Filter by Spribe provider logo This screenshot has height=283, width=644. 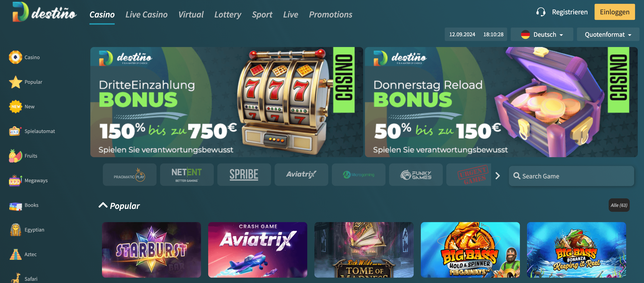coord(244,175)
